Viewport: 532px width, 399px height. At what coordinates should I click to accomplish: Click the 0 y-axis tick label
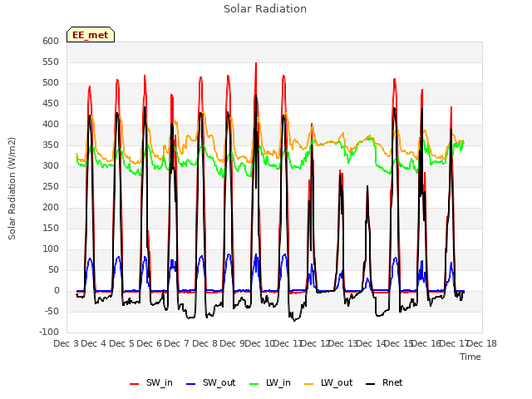[57, 290]
